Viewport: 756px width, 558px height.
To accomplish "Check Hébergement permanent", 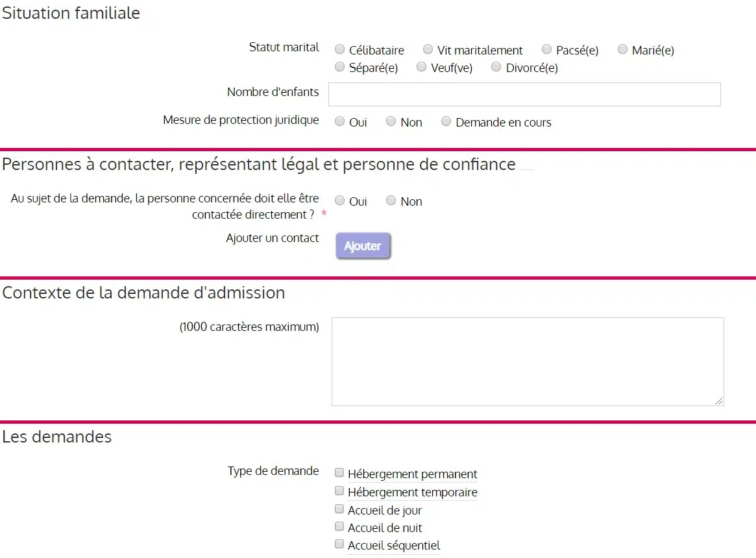I will pos(339,473).
